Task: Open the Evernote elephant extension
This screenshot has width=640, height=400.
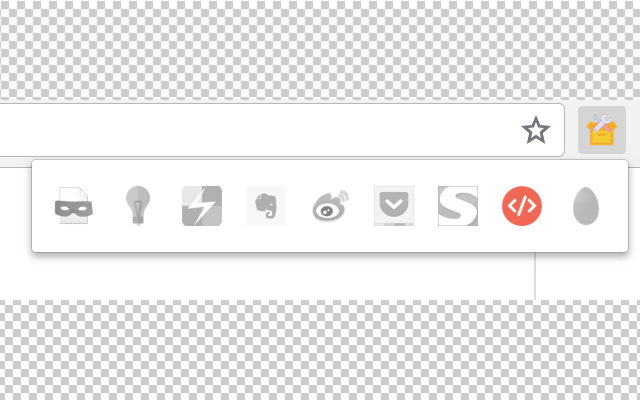Action: pos(266,206)
